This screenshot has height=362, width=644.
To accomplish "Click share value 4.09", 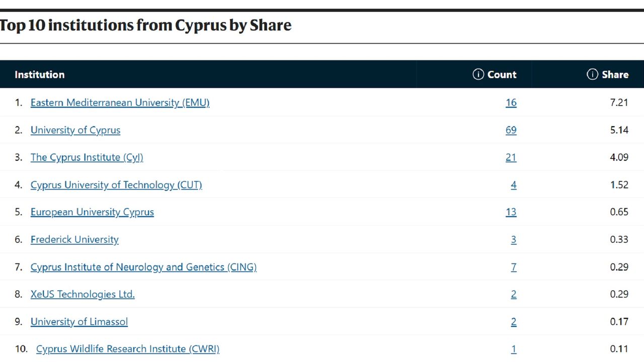I will [619, 157].
